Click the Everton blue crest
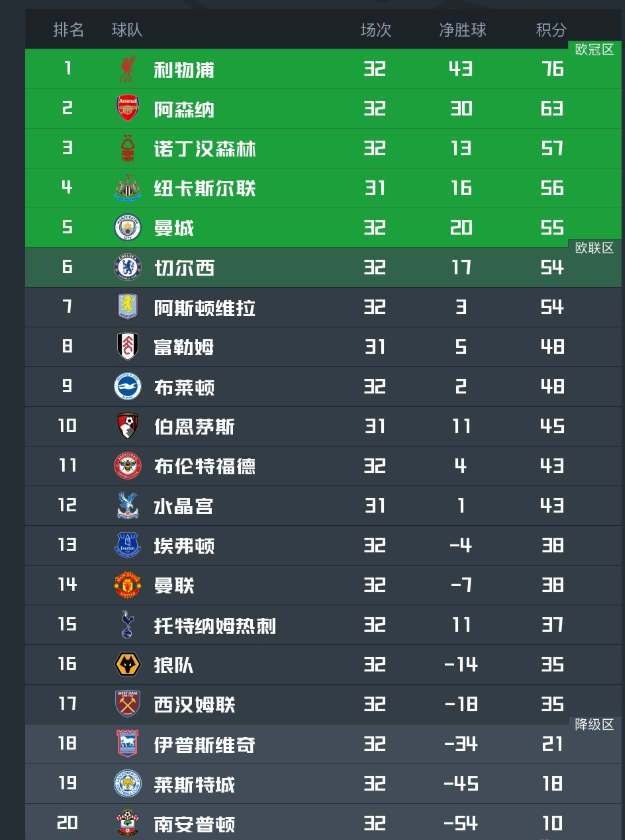Screen dimensions: 625x840 pos(127,545)
